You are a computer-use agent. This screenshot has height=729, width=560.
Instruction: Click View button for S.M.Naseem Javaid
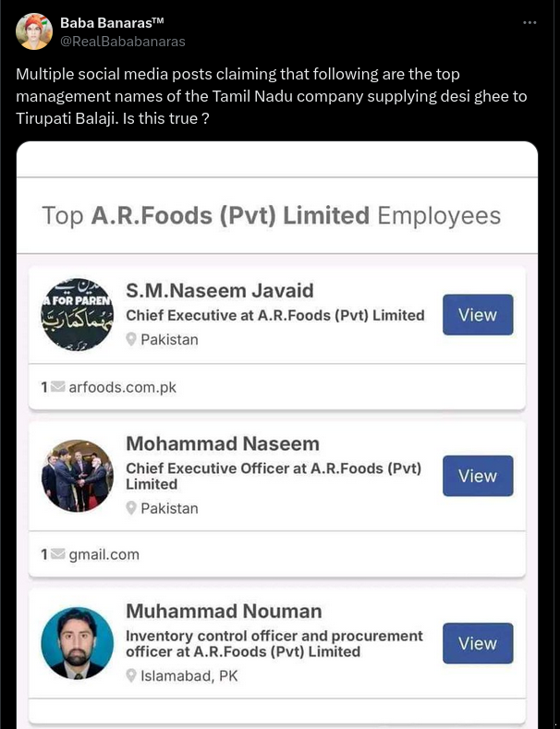tap(478, 315)
